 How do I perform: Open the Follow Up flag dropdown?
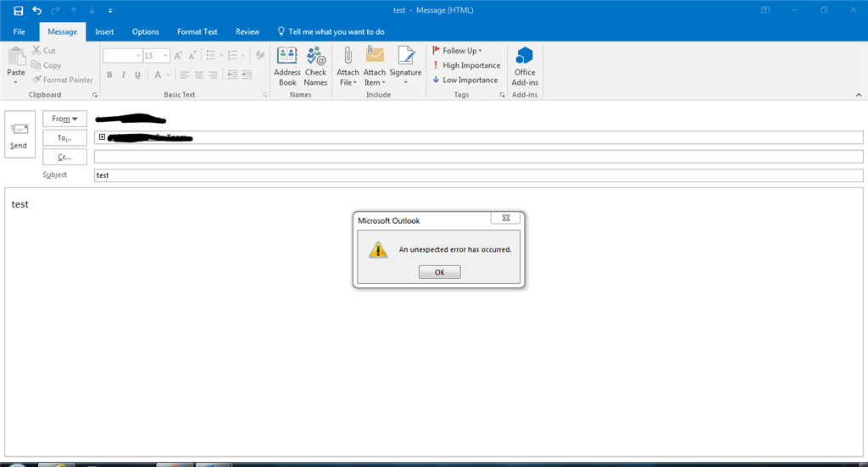[x=457, y=50]
